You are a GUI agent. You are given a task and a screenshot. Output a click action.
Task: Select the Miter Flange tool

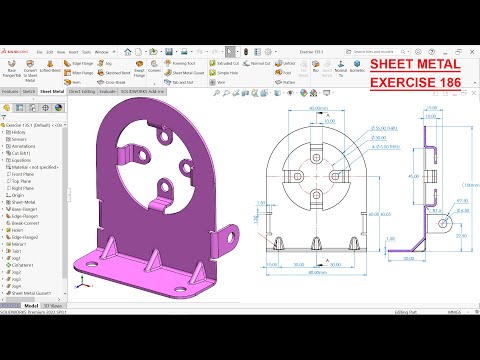click(79, 73)
